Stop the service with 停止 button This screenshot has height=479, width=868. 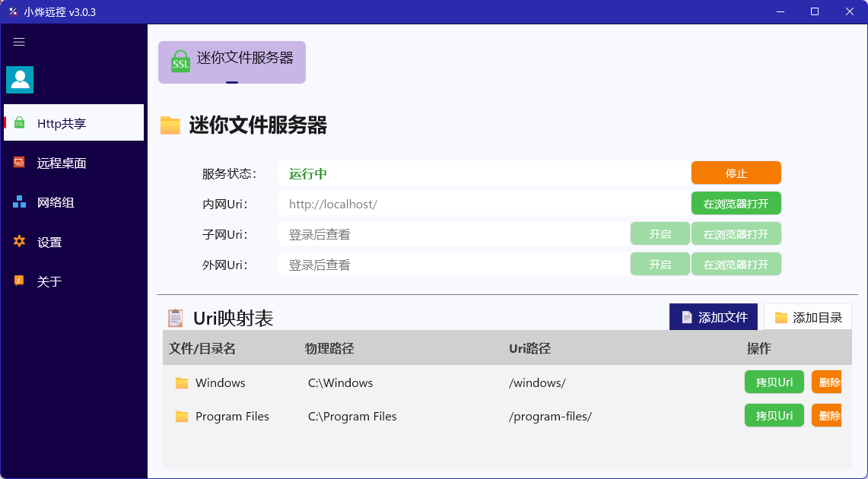click(736, 173)
